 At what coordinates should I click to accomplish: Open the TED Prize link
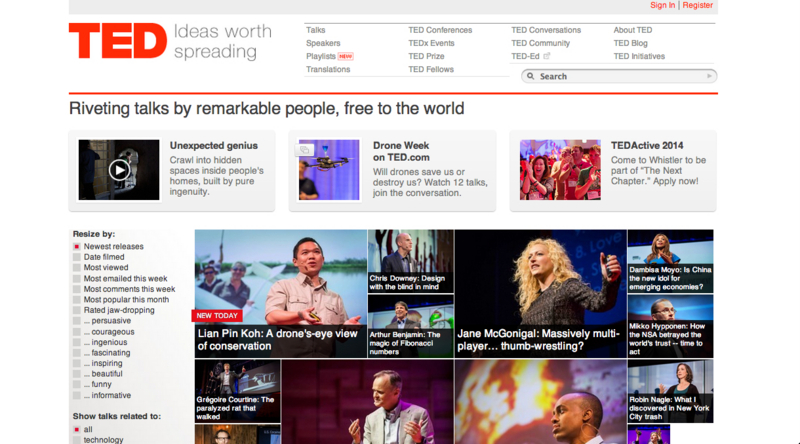pyautogui.click(x=427, y=56)
